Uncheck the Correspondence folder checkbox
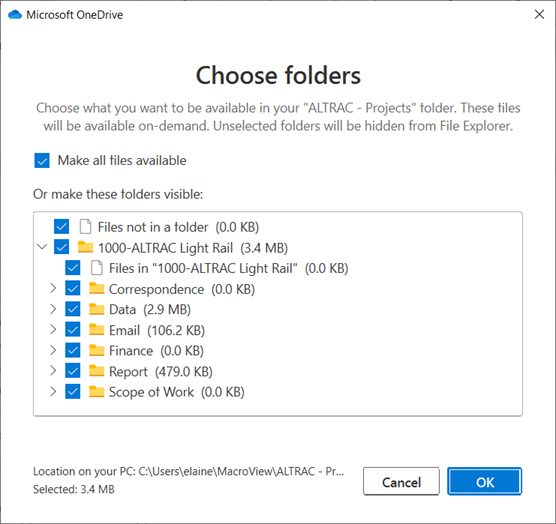The width and height of the screenshot is (556, 524). click(x=73, y=289)
